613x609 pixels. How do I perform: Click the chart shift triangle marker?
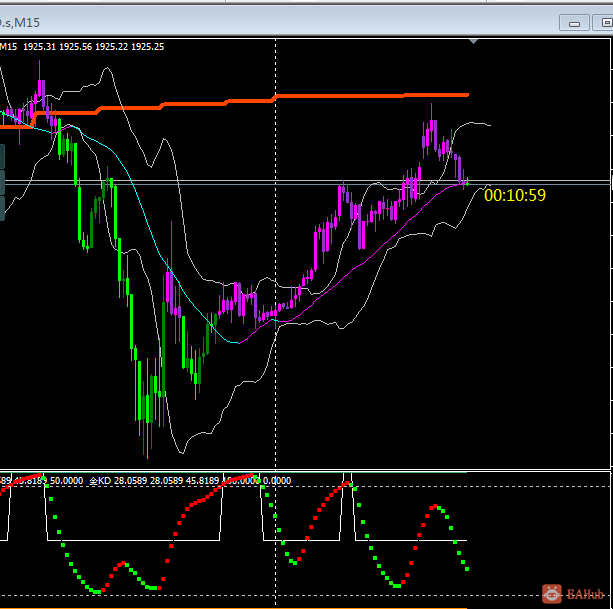click(473, 41)
